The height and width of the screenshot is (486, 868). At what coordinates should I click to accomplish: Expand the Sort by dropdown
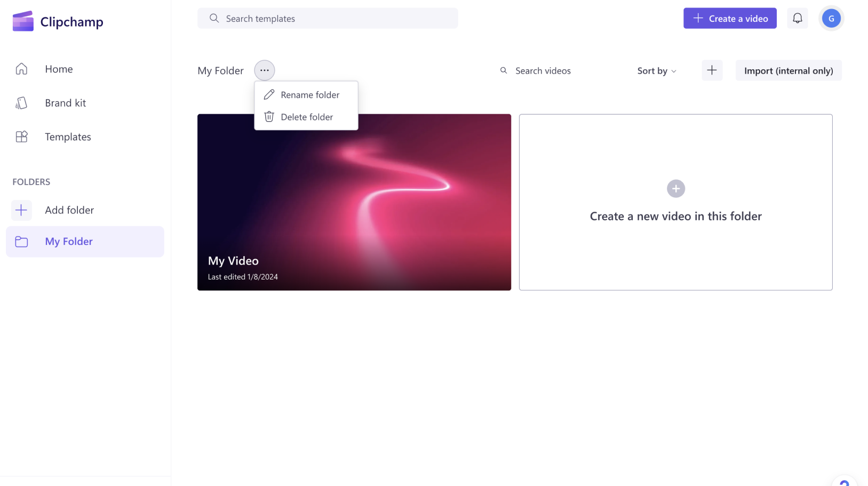coord(657,70)
